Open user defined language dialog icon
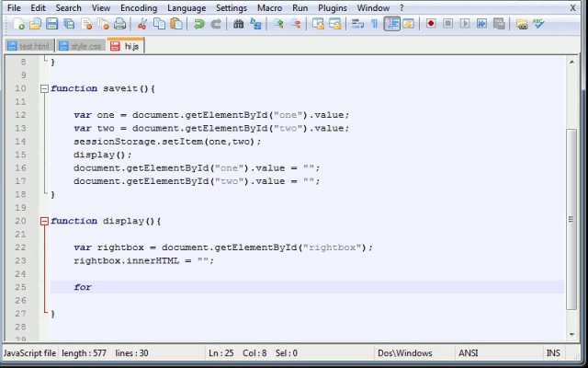 click(408, 24)
